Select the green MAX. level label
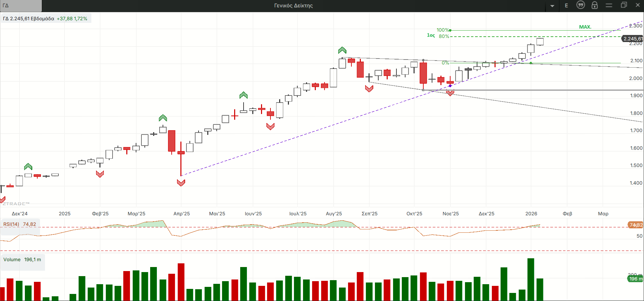Viewport: 644px width, 301px height. coord(585,27)
